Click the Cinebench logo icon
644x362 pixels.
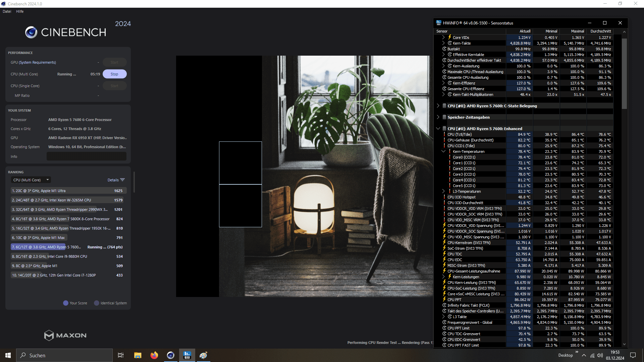(x=31, y=33)
